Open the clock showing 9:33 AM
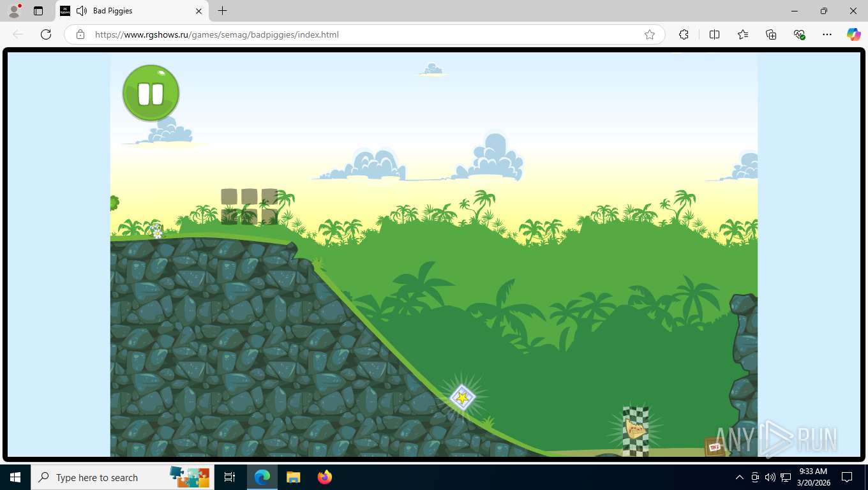This screenshot has width=868, height=490. click(x=812, y=477)
